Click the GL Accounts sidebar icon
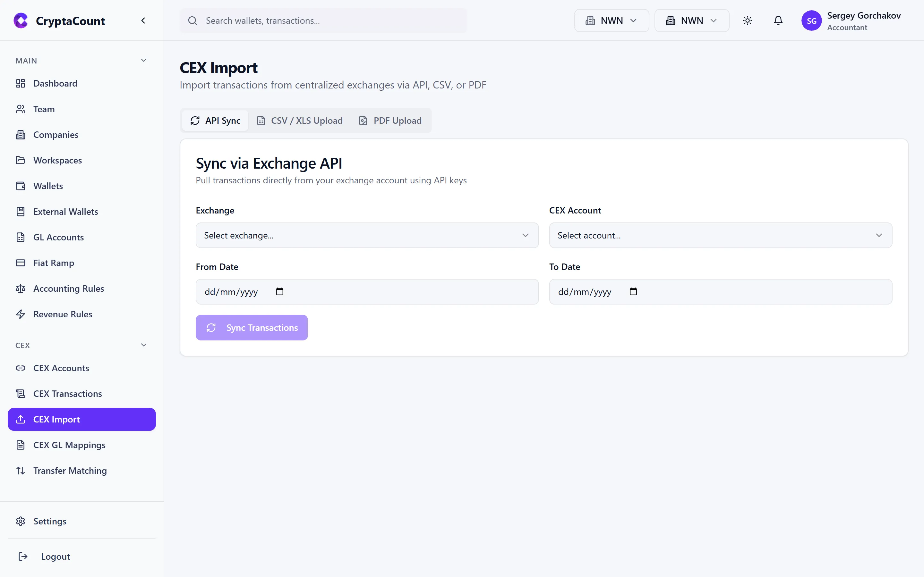The width and height of the screenshot is (924, 577). tap(21, 237)
